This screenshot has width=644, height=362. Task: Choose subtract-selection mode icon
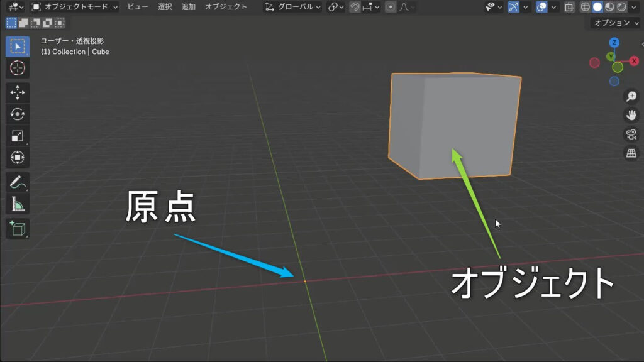[x=36, y=23]
